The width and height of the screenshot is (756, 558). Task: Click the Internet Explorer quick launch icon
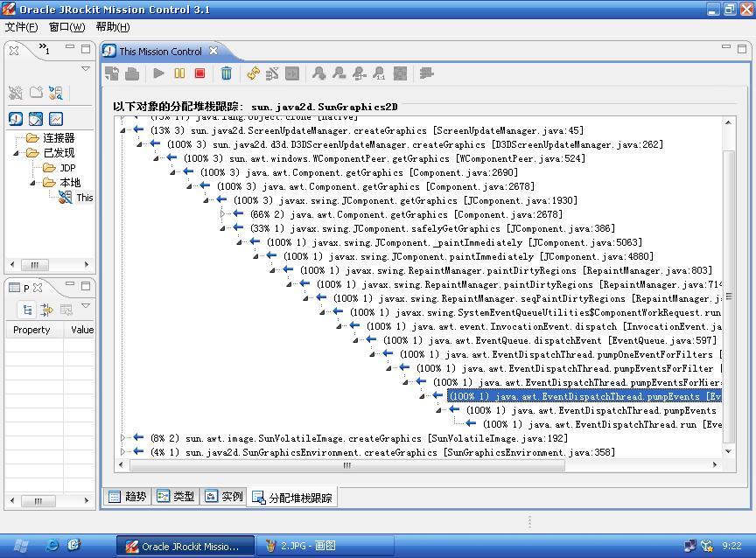[x=52, y=545]
